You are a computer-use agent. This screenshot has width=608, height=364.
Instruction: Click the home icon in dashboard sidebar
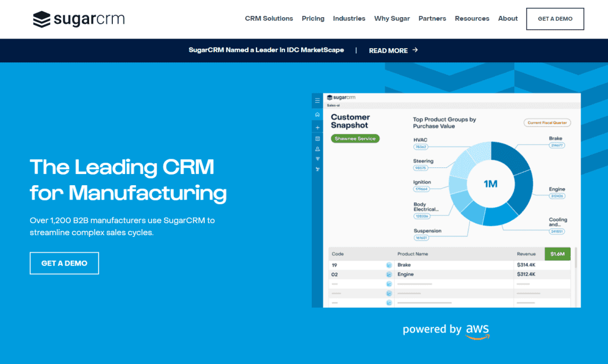click(317, 115)
